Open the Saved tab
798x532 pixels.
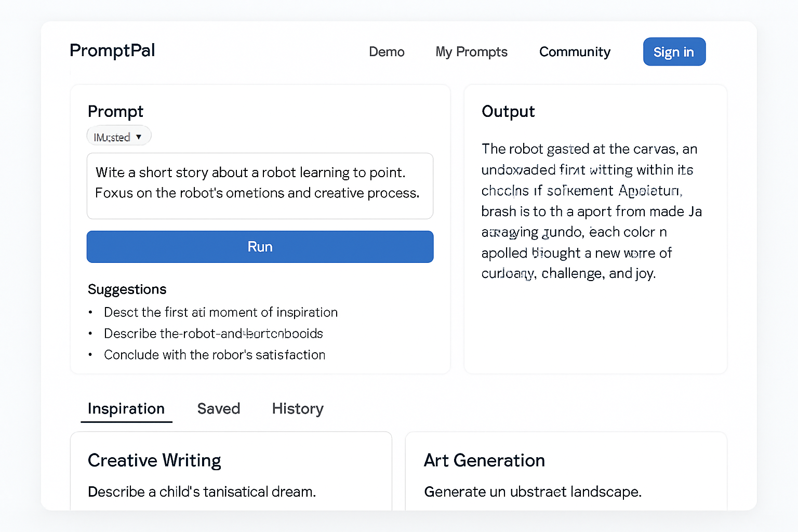click(x=219, y=409)
